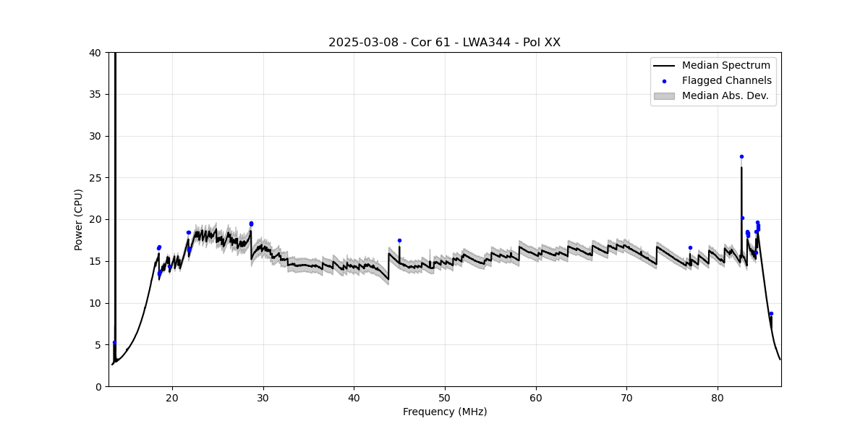The image size is (868, 434).
Task: Click the 'Median Abs. Dev.' legend label
Action: pos(725,95)
